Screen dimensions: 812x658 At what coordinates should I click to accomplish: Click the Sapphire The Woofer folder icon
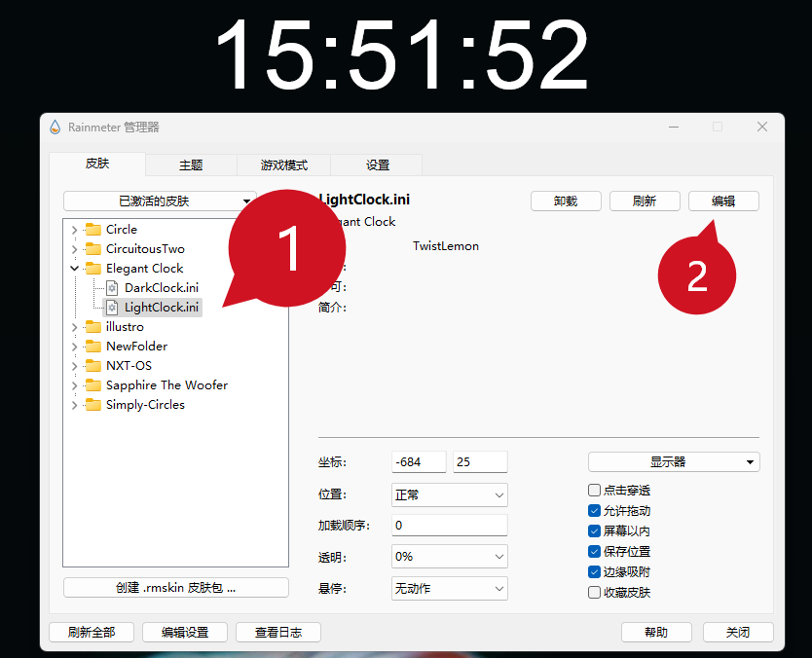pyautogui.click(x=93, y=385)
